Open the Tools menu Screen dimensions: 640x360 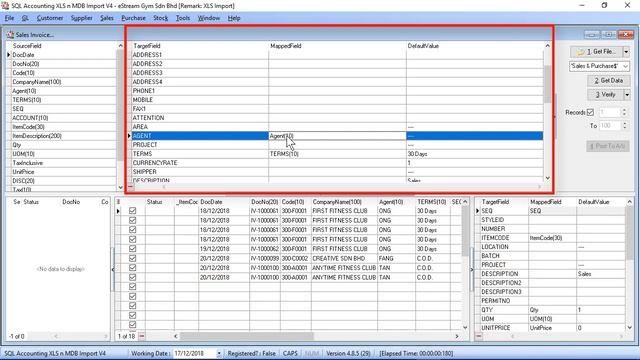pyautogui.click(x=182, y=18)
